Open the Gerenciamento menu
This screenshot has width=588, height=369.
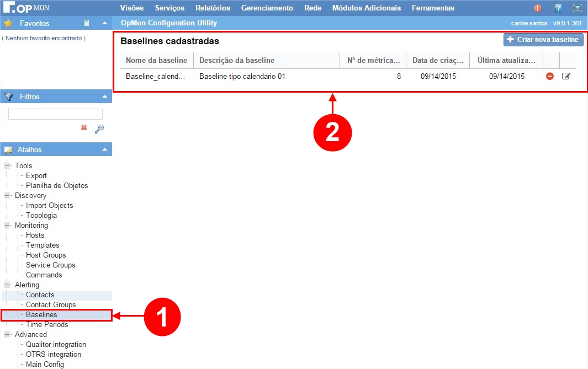tap(267, 8)
